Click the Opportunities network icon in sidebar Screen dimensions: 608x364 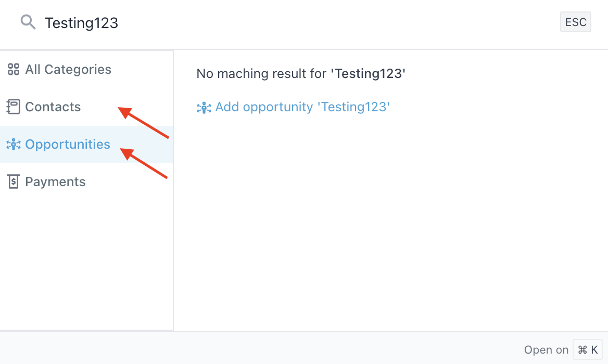pyautogui.click(x=13, y=145)
